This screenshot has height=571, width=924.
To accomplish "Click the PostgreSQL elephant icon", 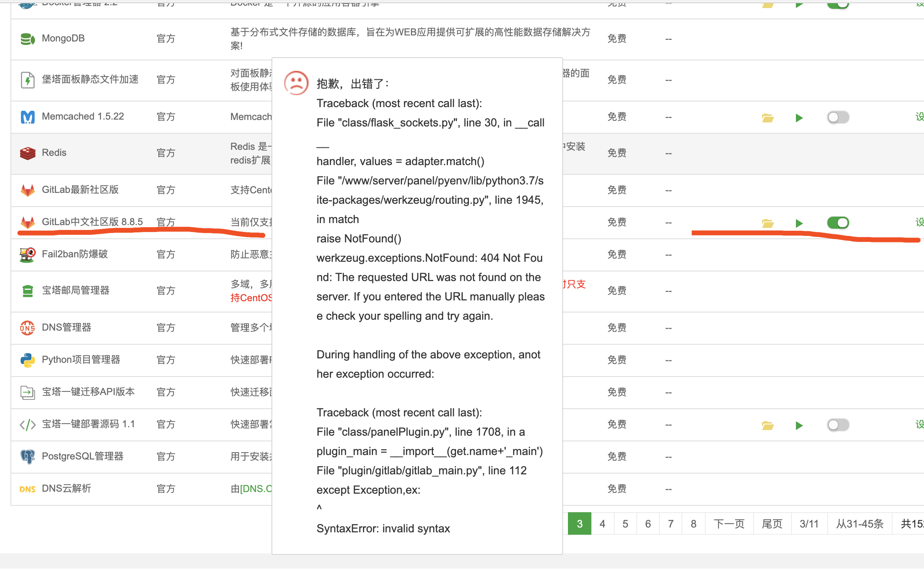I will [x=27, y=457].
